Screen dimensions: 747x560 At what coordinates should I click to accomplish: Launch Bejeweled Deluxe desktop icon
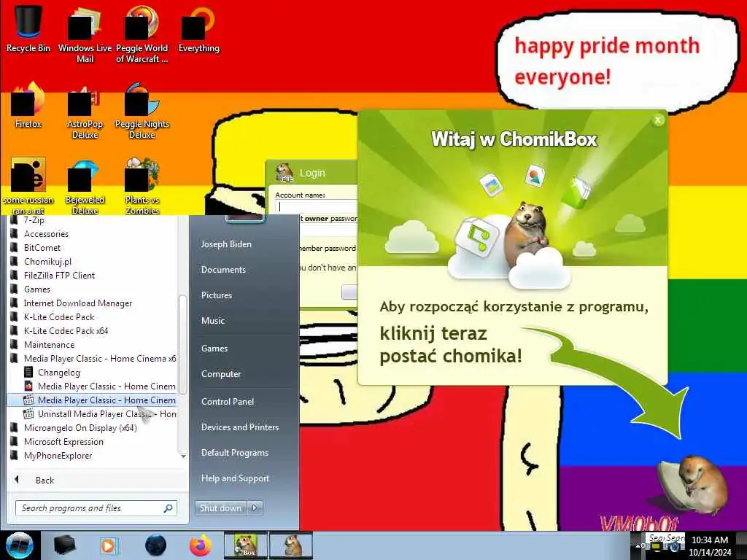[85, 186]
